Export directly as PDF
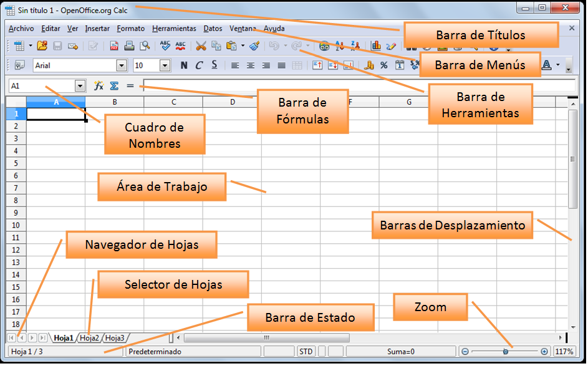588x366 pixels. 114,46
